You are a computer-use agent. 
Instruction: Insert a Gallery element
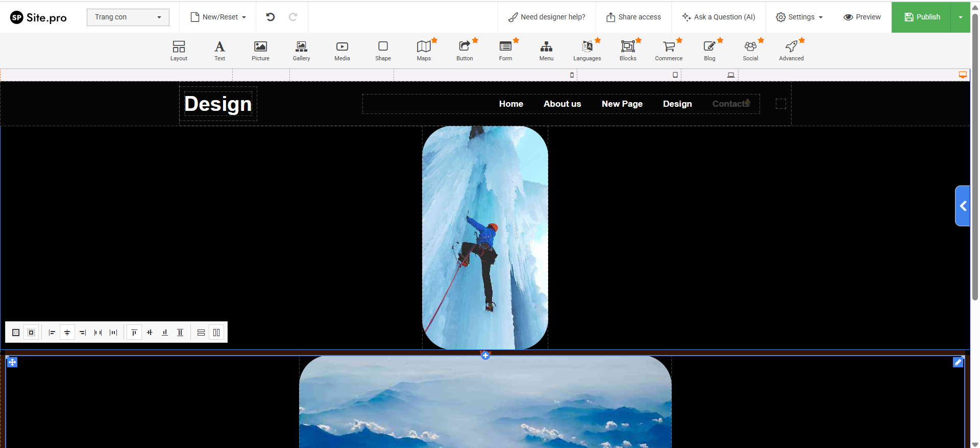[301, 51]
